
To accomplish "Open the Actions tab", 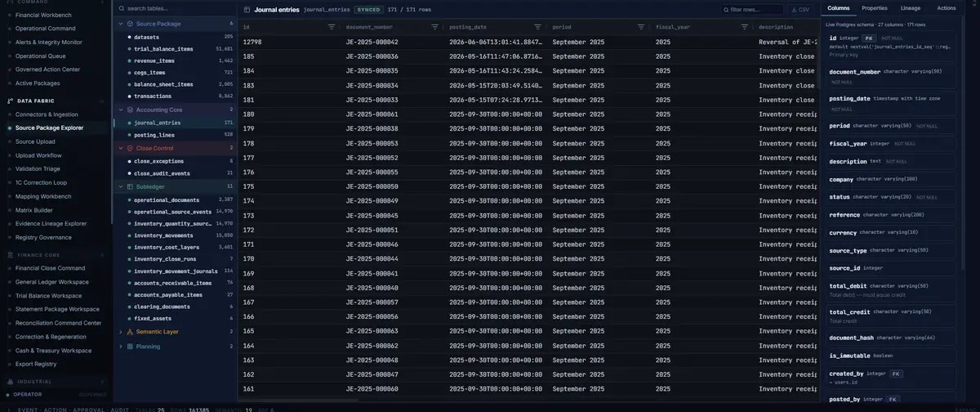I will (x=947, y=7).
